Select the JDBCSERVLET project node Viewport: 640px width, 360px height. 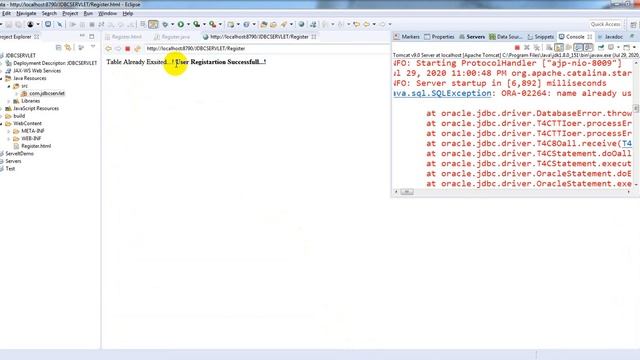(x=20, y=56)
